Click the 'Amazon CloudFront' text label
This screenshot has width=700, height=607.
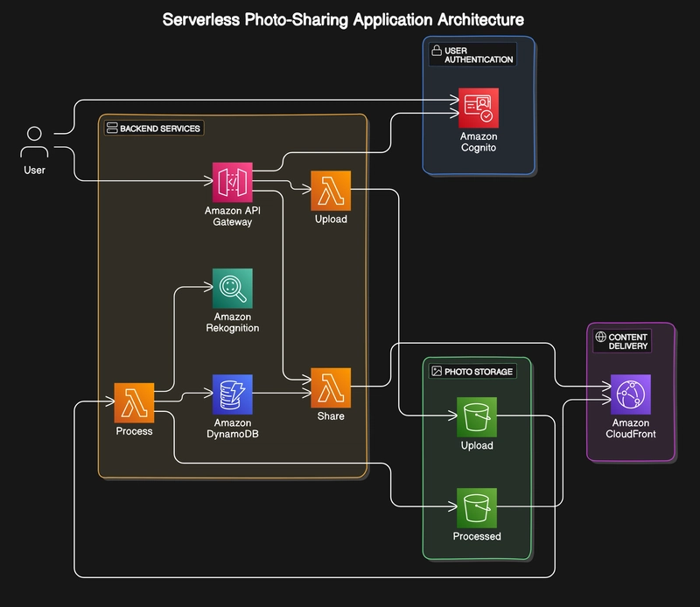tap(630, 429)
